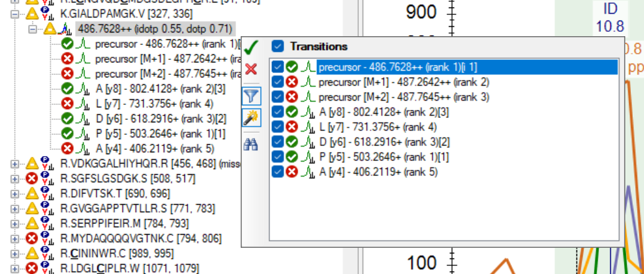Click the green checkmark to accept transitions
Screen dimensions: 644x274
click(x=251, y=46)
